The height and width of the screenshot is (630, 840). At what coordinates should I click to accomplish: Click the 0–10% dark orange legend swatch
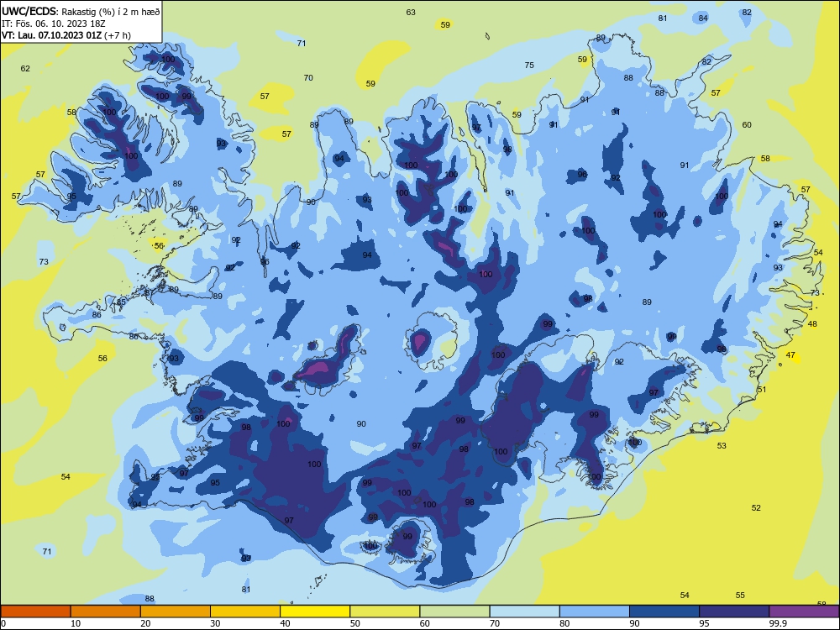click(35, 612)
